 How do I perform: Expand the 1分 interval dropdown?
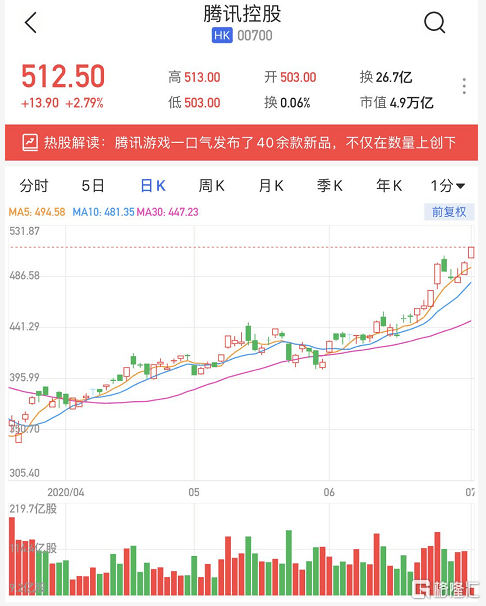(x=448, y=186)
